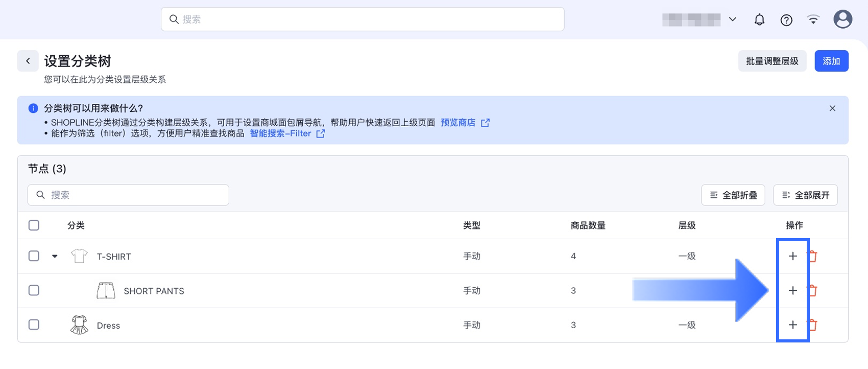Expand all nodes with 全部展开

point(806,195)
